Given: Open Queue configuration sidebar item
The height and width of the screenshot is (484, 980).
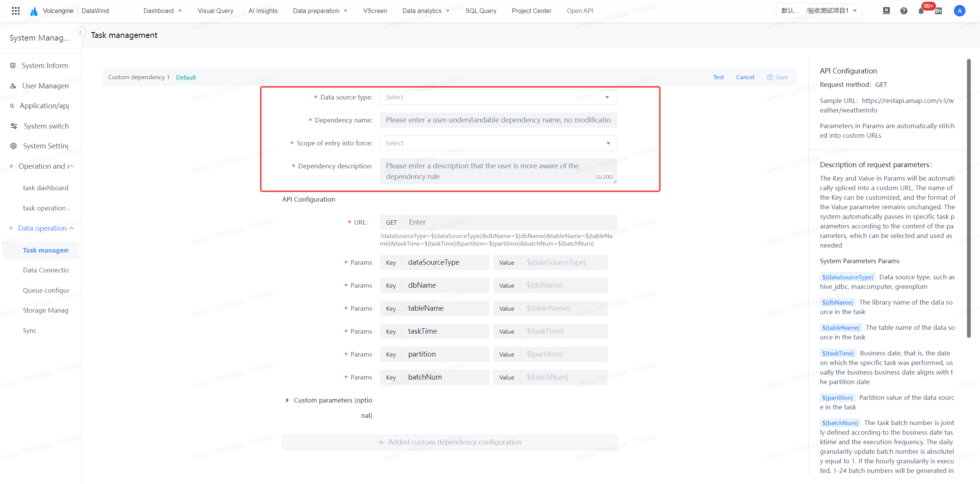Looking at the screenshot, I should 46,290.
